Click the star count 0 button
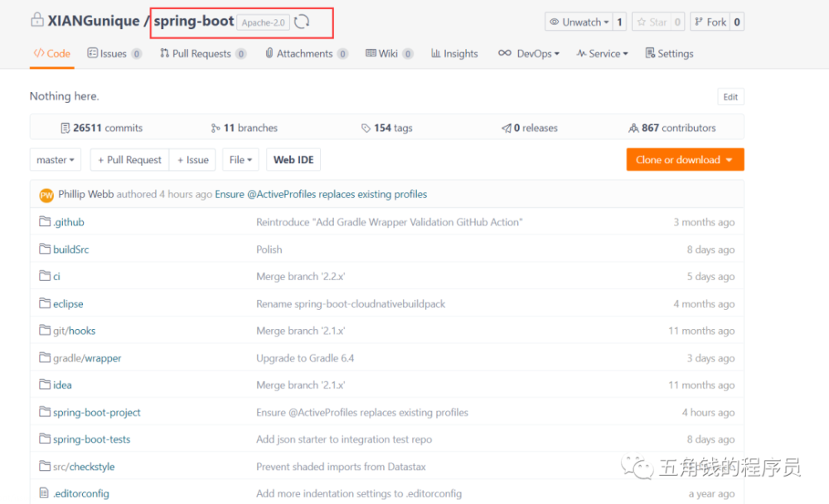The image size is (829, 504). 677,22
